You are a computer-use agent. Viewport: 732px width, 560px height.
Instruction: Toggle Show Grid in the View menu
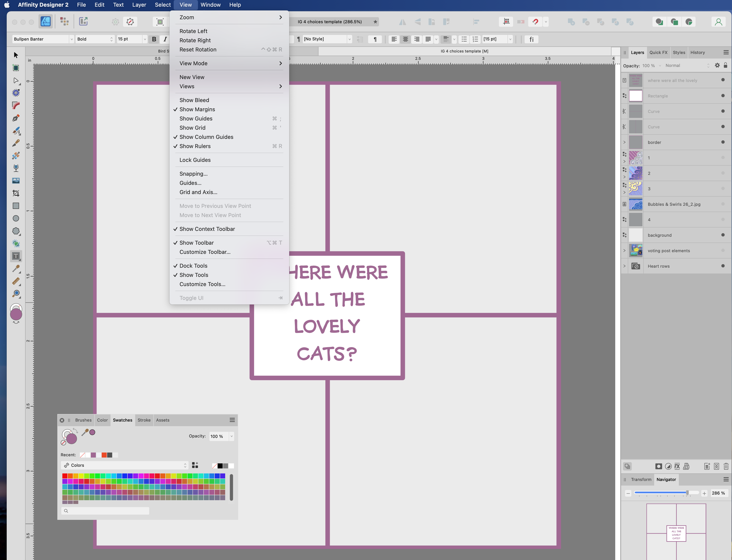pyautogui.click(x=193, y=128)
